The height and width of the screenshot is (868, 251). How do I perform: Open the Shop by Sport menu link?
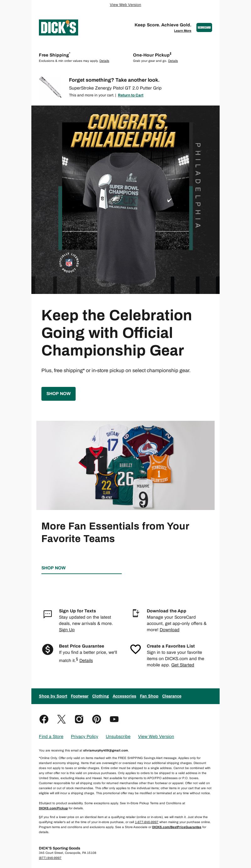coord(53,696)
